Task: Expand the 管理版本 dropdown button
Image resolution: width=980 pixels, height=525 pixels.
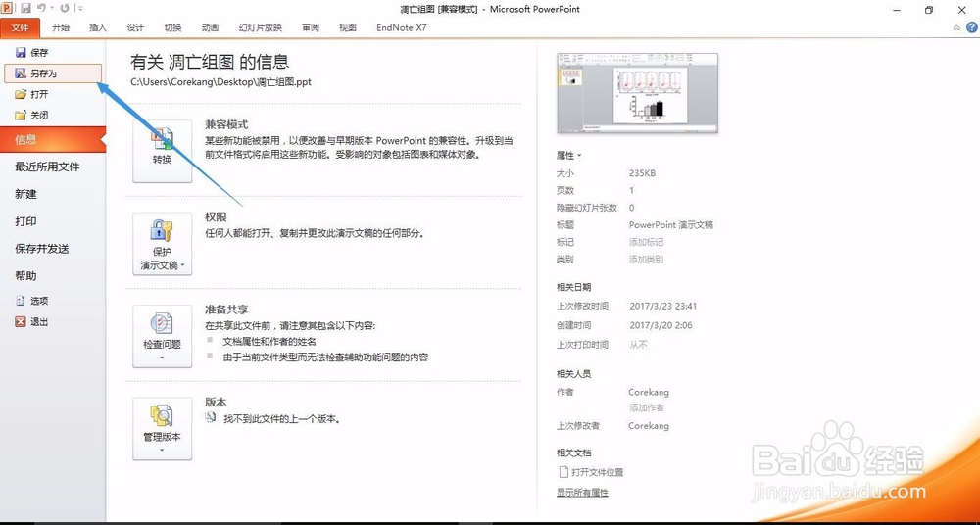Action: point(162,429)
